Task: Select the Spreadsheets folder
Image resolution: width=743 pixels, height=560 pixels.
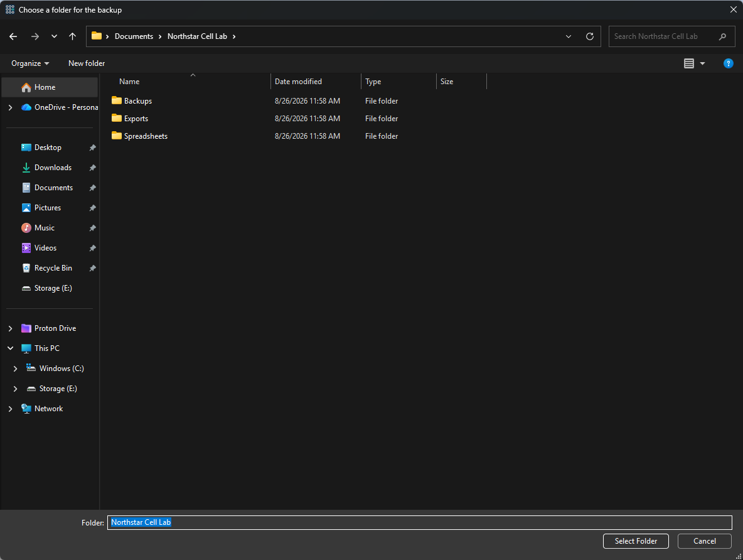Action: pos(146,136)
